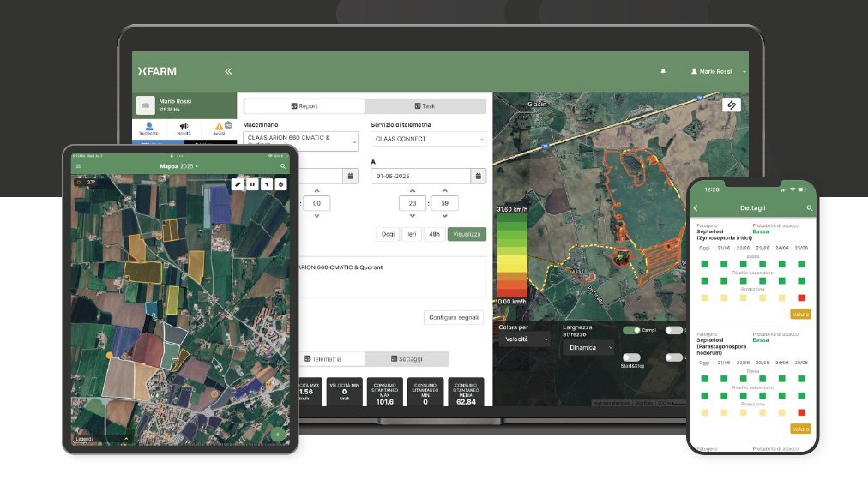Viewport: 868px width, 498px height.
Task: Click the Oggi quick-range button
Action: pos(388,234)
